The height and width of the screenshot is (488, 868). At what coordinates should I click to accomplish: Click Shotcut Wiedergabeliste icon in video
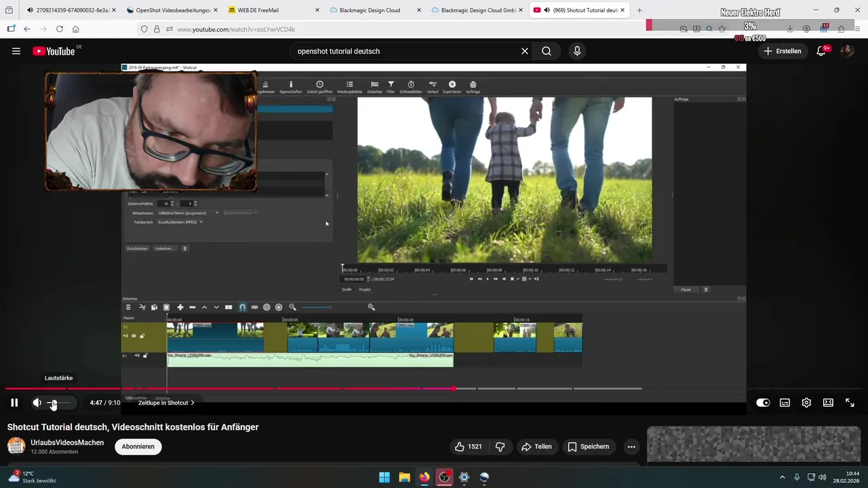coord(349,87)
